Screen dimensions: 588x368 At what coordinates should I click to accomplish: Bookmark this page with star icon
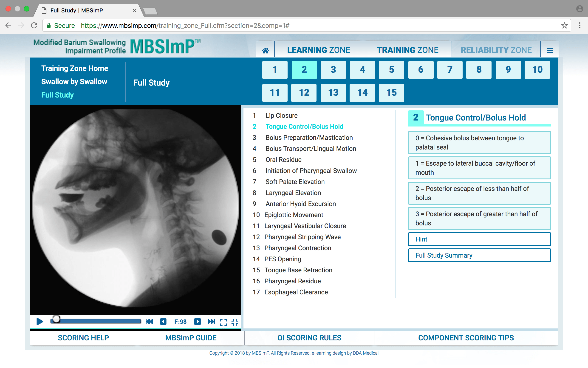[x=564, y=25]
